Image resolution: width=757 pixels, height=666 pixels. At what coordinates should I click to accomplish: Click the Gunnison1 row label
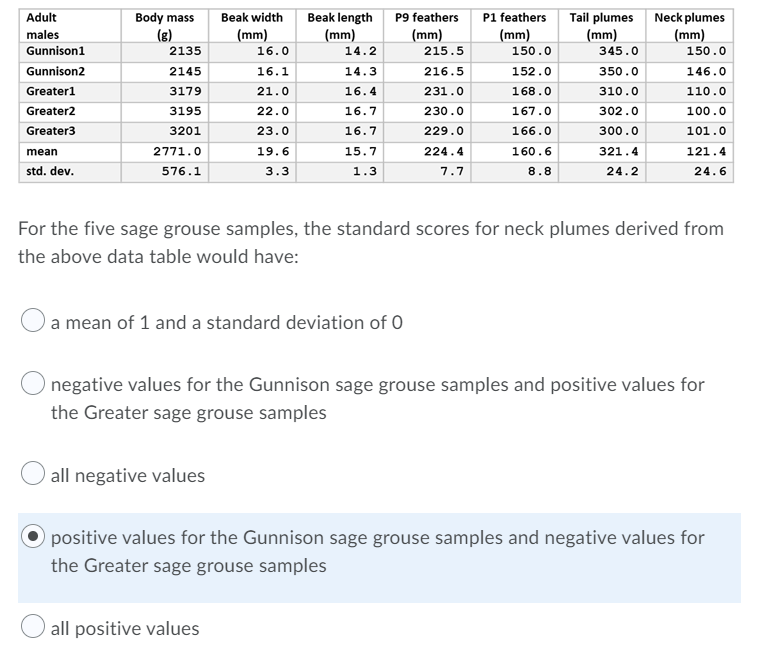pyautogui.click(x=56, y=51)
